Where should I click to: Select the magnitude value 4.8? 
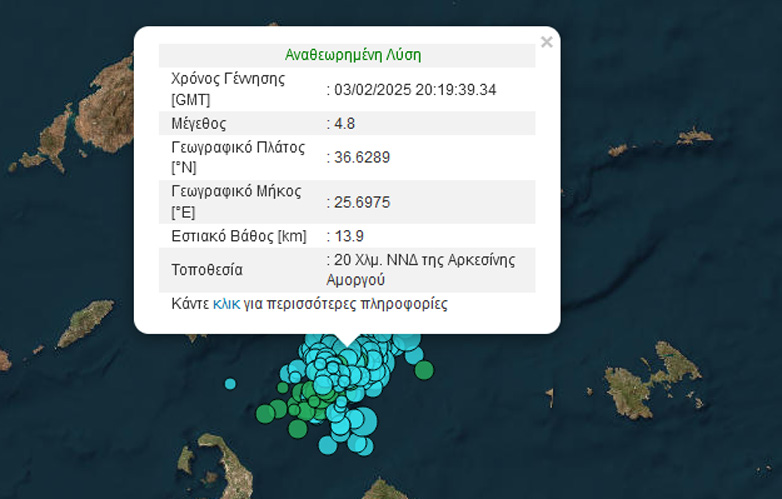coord(345,124)
